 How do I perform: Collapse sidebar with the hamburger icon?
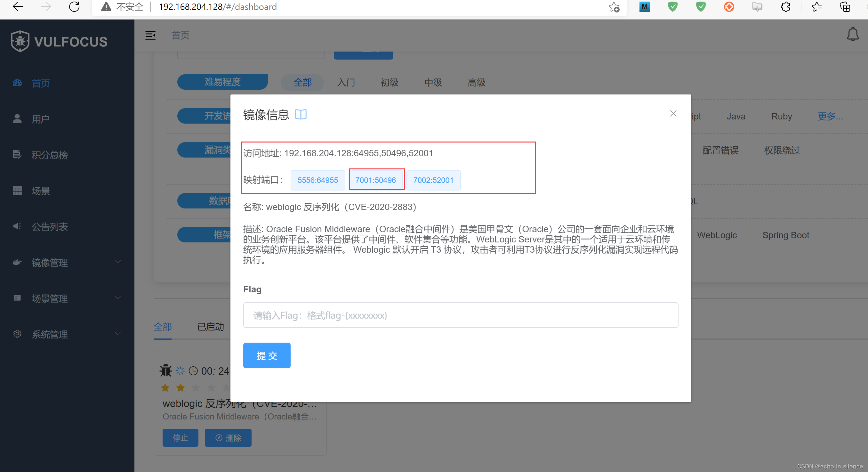pyautogui.click(x=150, y=35)
